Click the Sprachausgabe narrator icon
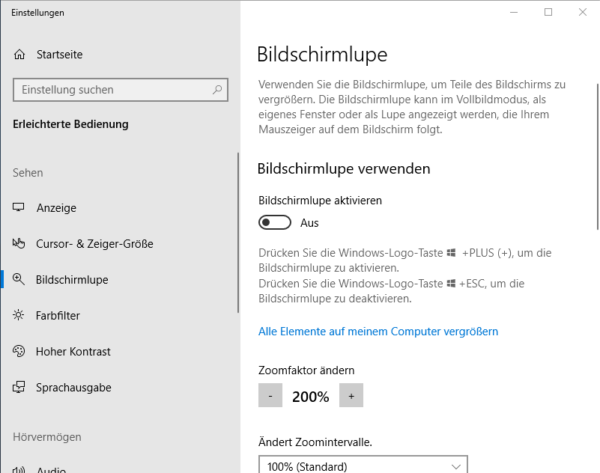This screenshot has height=473, width=600. [x=18, y=387]
